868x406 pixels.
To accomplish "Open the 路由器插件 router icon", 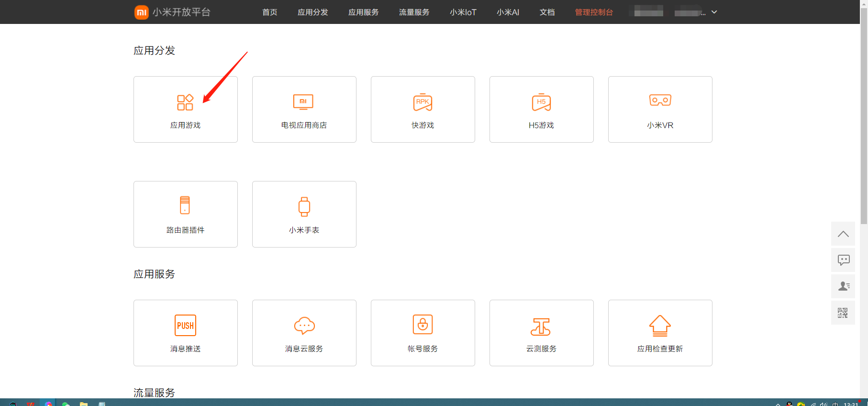I will pos(185,205).
